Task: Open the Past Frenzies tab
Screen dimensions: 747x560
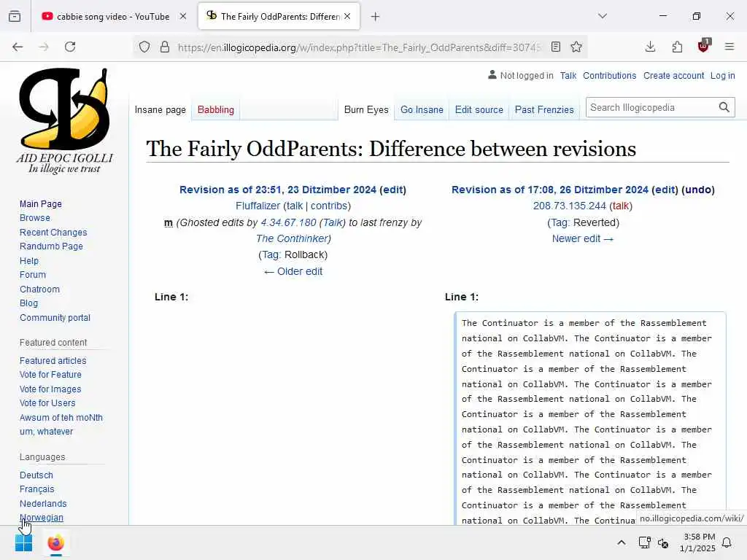Action: [x=544, y=109]
